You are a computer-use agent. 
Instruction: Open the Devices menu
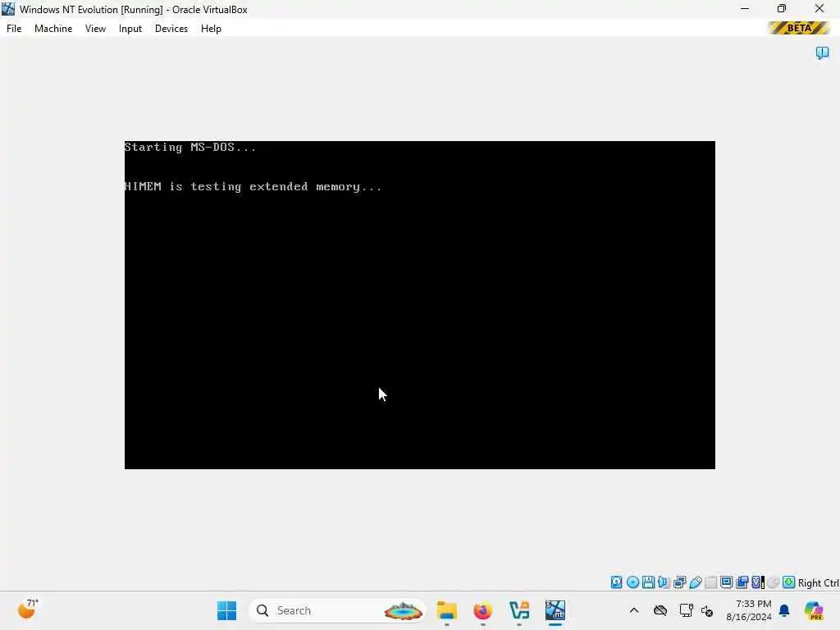coord(171,29)
